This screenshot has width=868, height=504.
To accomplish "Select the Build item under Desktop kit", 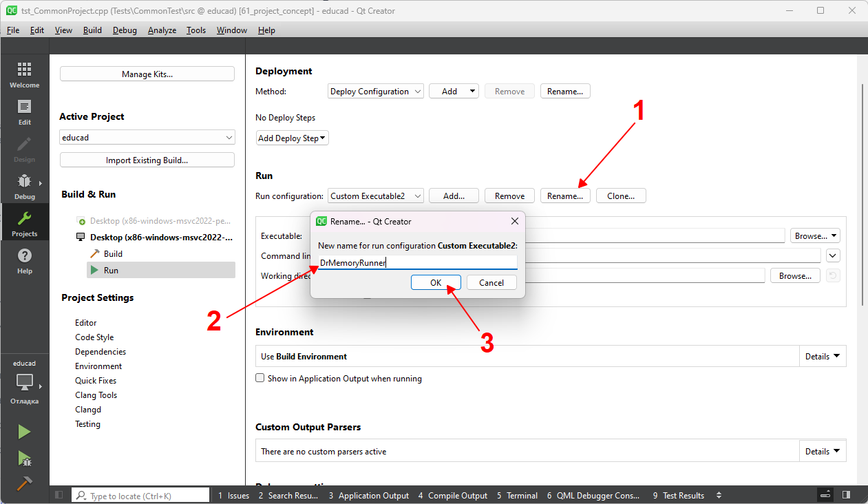I will (113, 253).
